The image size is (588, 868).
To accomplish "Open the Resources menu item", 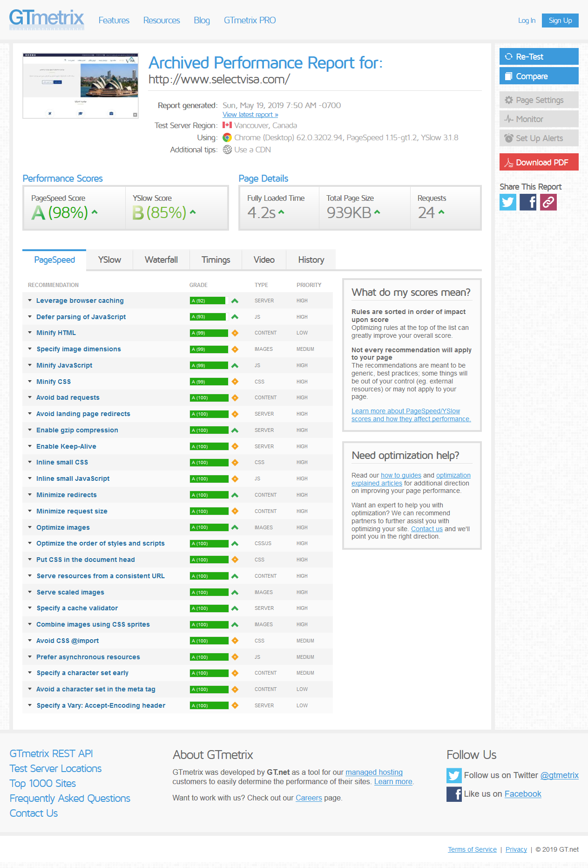I will pyautogui.click(x=162, y=21).
